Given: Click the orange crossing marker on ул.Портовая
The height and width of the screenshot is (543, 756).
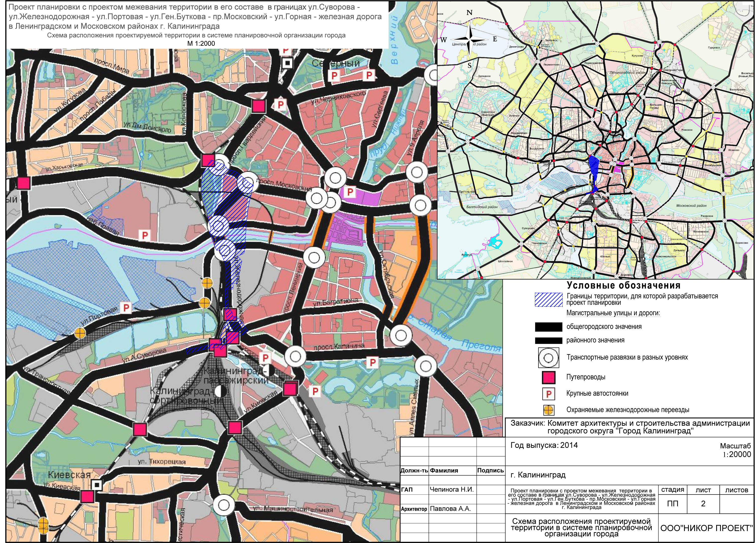Looking at the screenshot, I should click(x=80, y=333).
